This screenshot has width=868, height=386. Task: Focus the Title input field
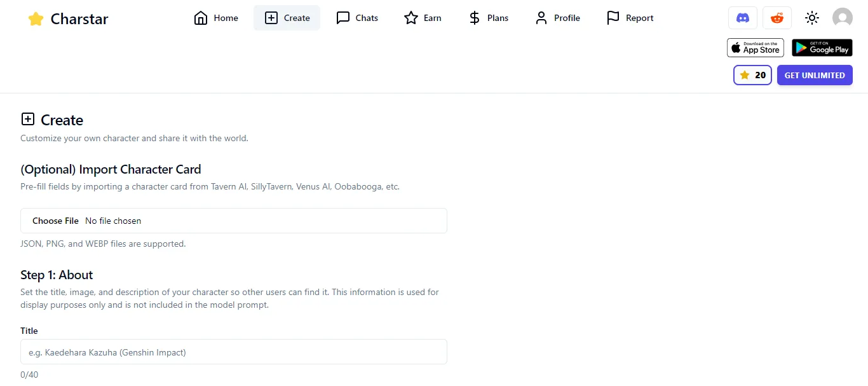tap(233, 352)
